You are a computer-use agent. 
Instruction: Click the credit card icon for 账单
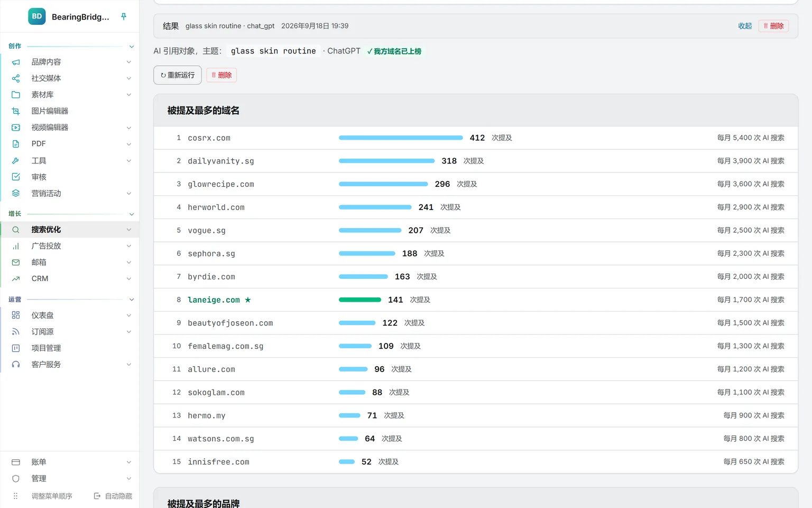[16, 462]
